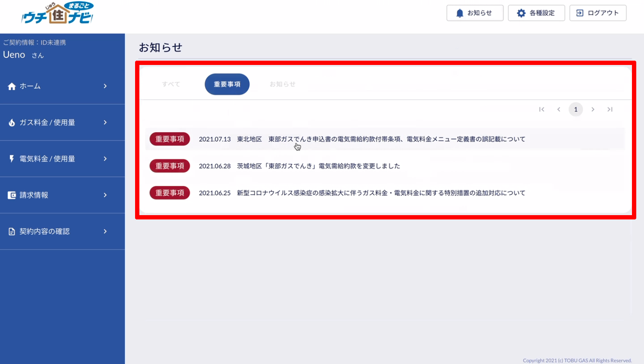Click the wallet icon beside 請求情報
This screenshot has width=644, height=364.
pyautogui.click(x=12, y=195)
